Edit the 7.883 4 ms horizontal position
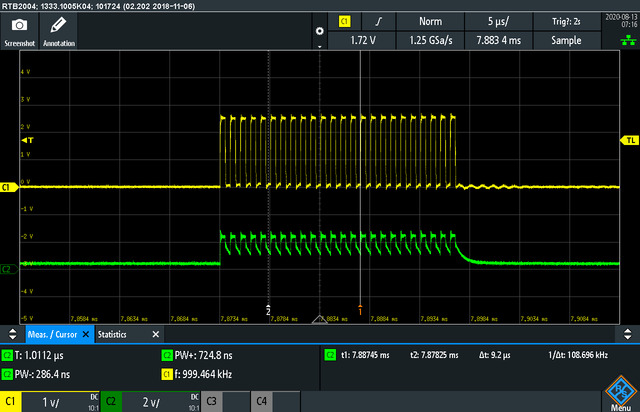Screen dimensions: 640x412 [x=498, y=40]
